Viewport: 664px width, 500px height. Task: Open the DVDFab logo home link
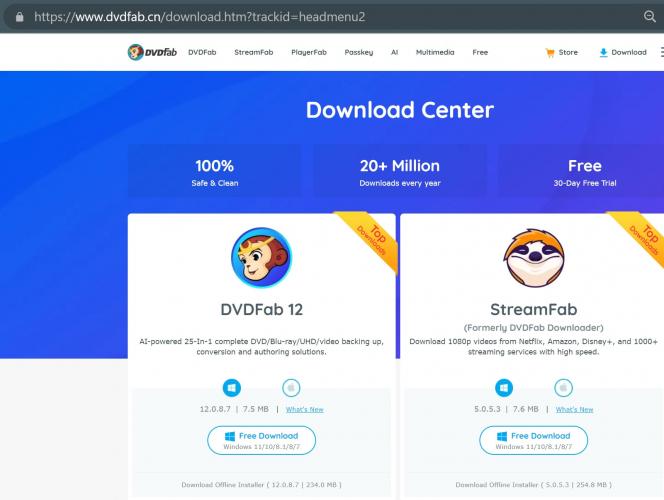pos(152,52)
